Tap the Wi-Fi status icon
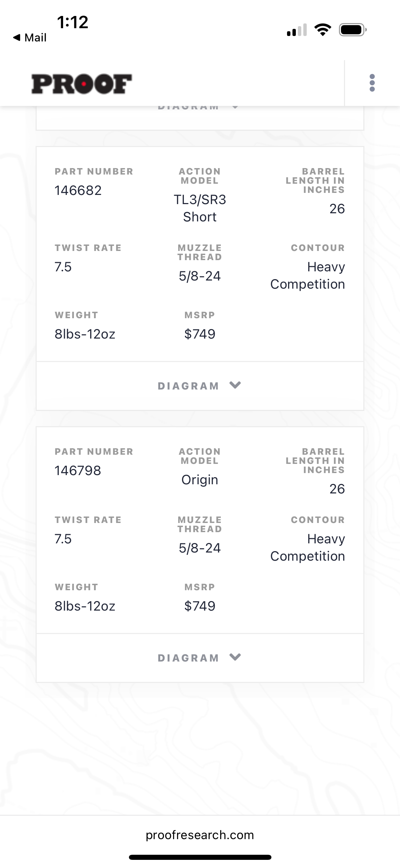The height and width of the screenshot is (868, 400). coord(323,30)
